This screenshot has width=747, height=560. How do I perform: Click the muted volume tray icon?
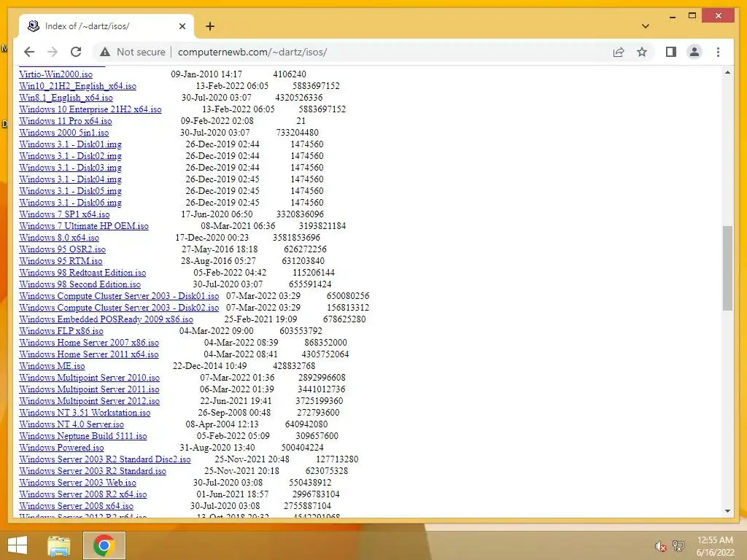click(660, 546)
